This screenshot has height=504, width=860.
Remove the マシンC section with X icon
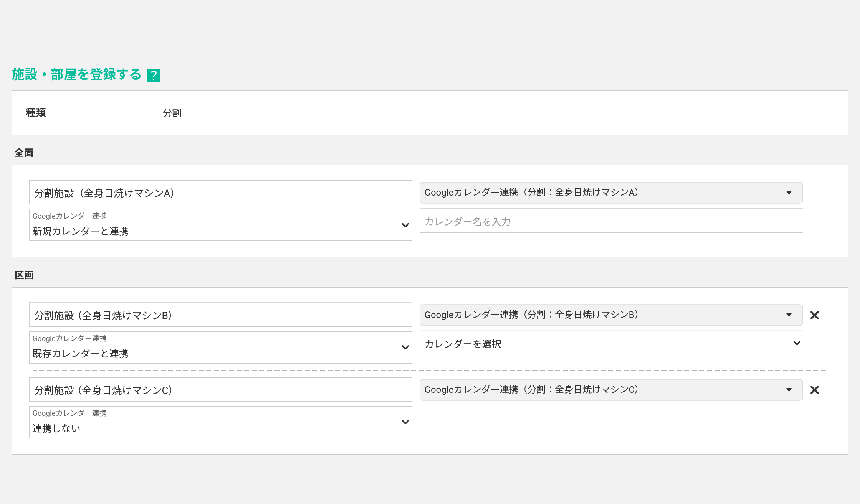(x=814, y=390)
